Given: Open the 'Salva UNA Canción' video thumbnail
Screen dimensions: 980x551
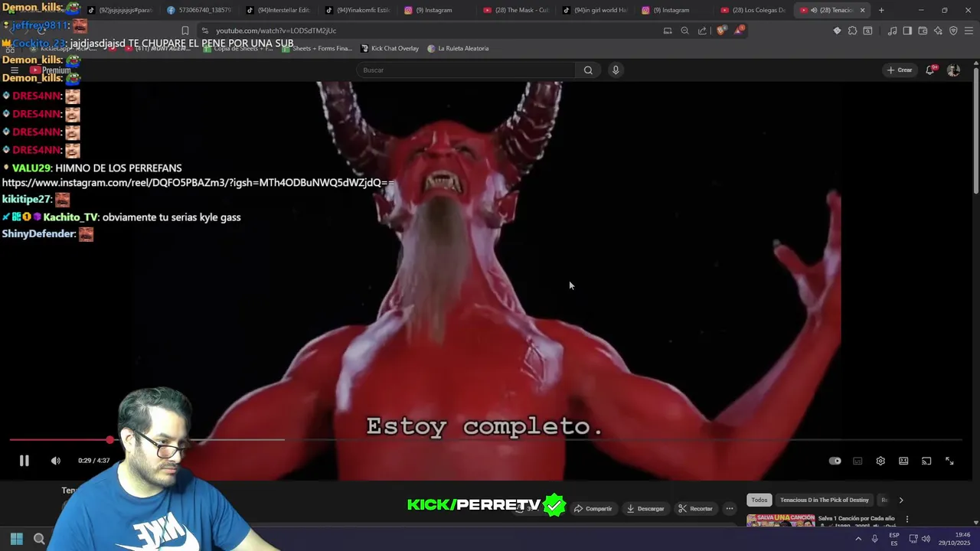Looking at the screenshot, I should (781, 520).
